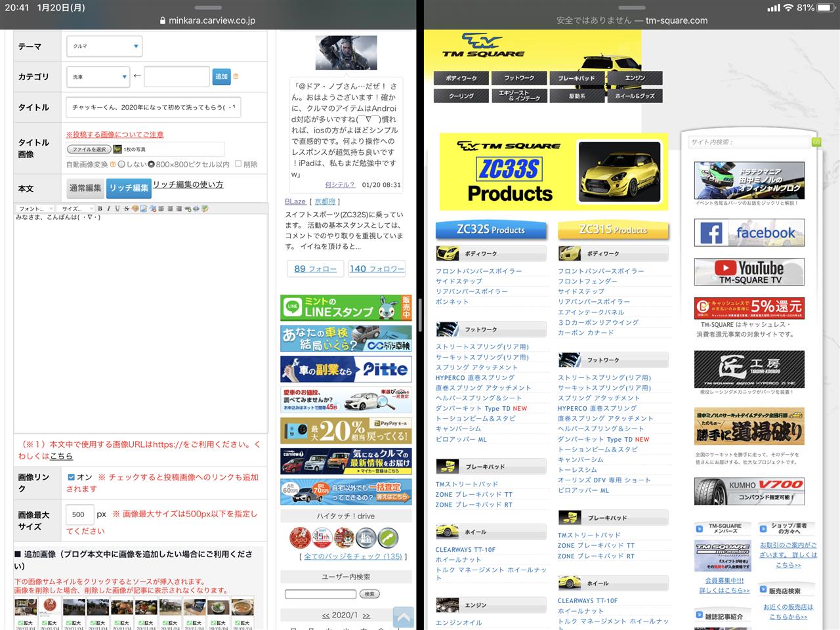
Task: Click the 15th anniversary badge
Action: 322,538
